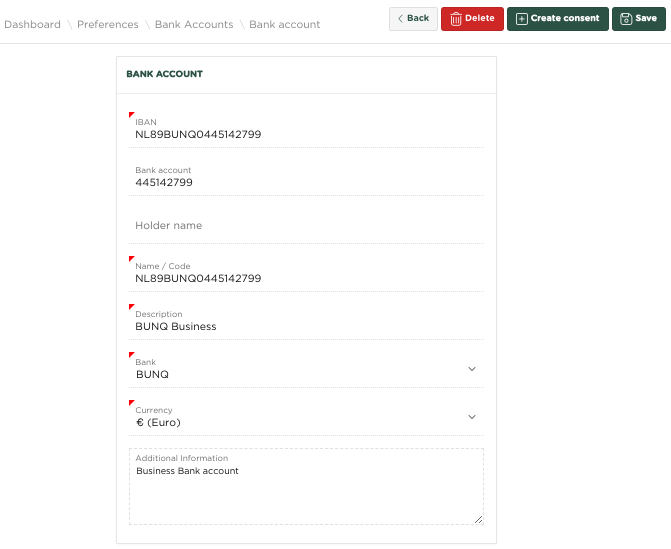Click the textarea resize handle corner
The width and height of the screenshot is (671, 549).
pos(478,519)
